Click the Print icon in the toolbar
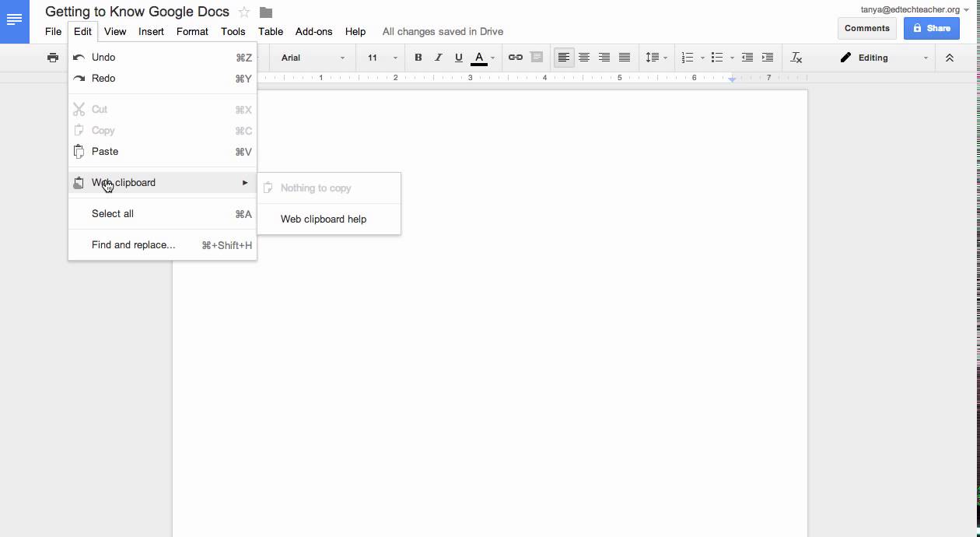The image size is (980, 537). (53, 58)
